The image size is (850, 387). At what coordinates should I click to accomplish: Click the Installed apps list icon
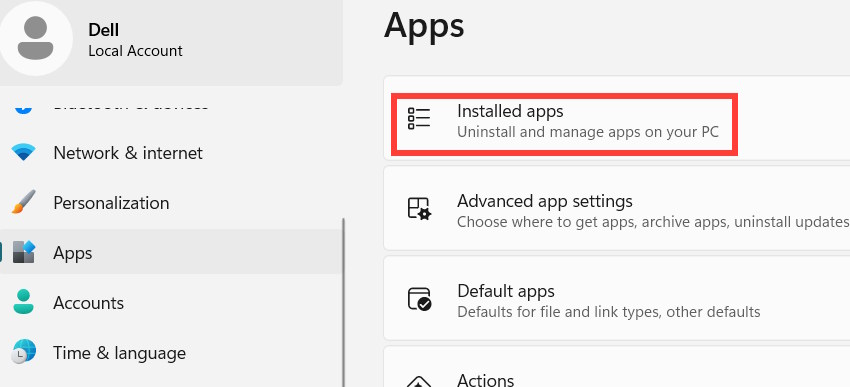[419, 118]
